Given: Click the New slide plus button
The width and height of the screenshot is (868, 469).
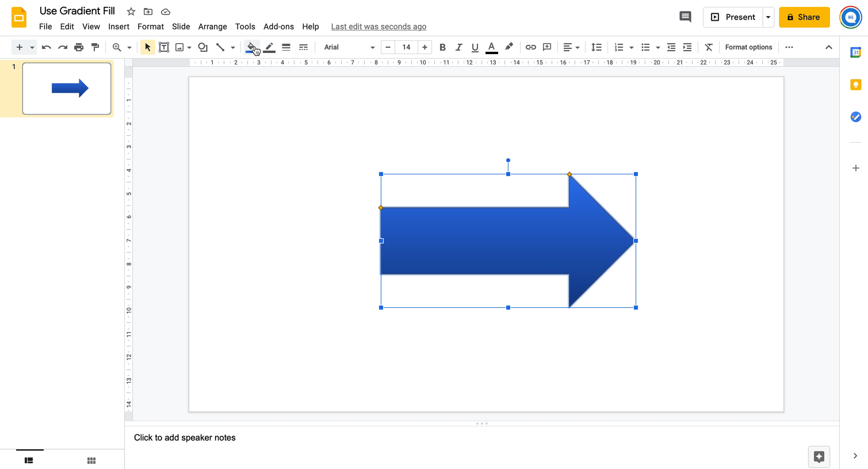Looking at the screenshot, I should pyautogui.click(x=20, y=47).
